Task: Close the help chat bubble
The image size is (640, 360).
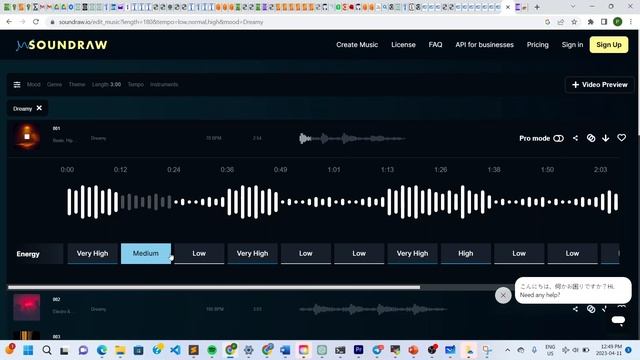Action: click(503, 295)
